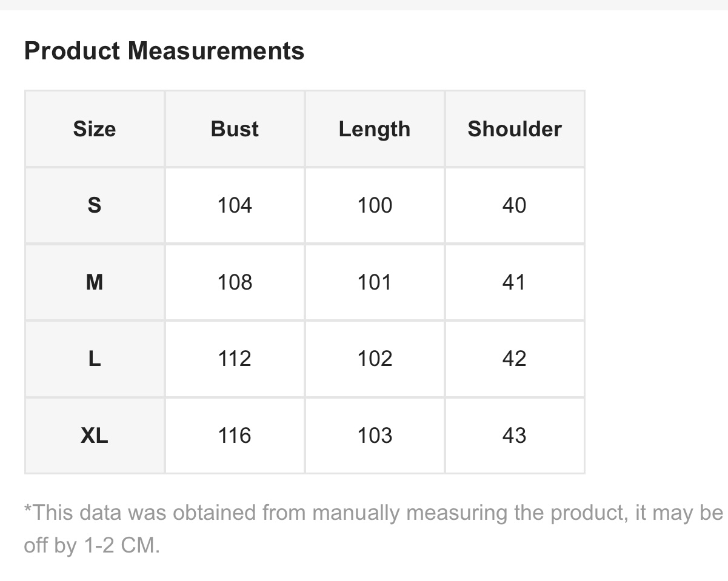Select the bust value 112 cell

point(235,359)
